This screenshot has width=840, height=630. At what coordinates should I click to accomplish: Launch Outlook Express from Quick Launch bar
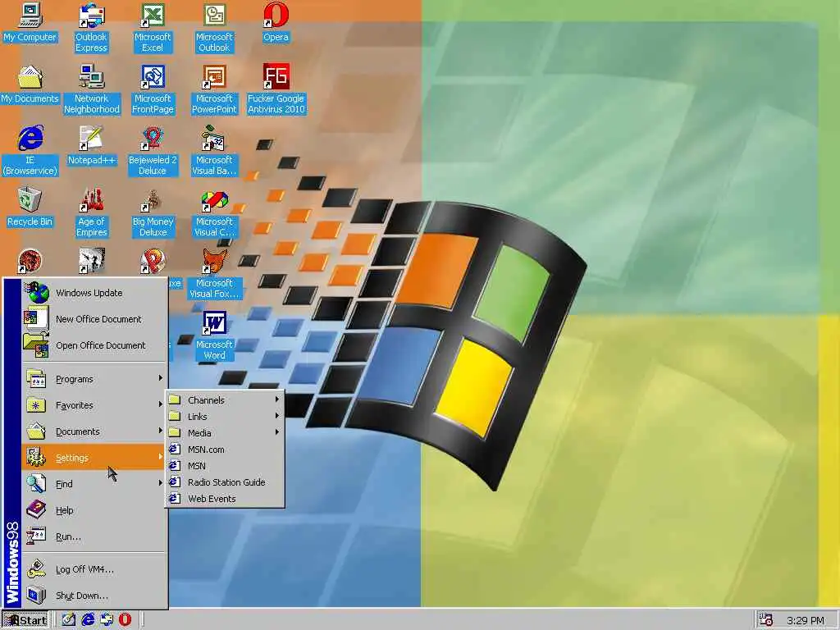click(106, 620)
